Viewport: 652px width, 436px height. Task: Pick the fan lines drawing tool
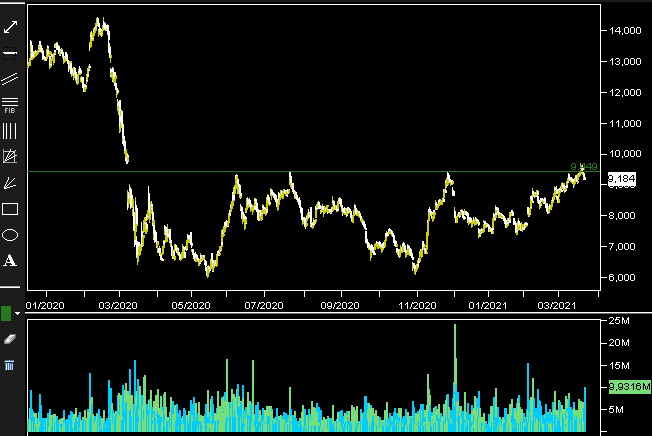[10, 183]
